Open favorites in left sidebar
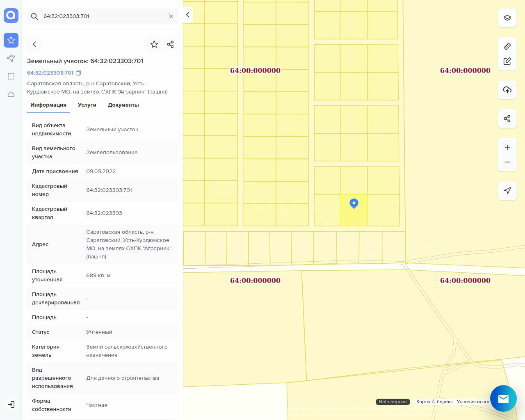This screenshot has width=525, height=420. pos(11,40)
